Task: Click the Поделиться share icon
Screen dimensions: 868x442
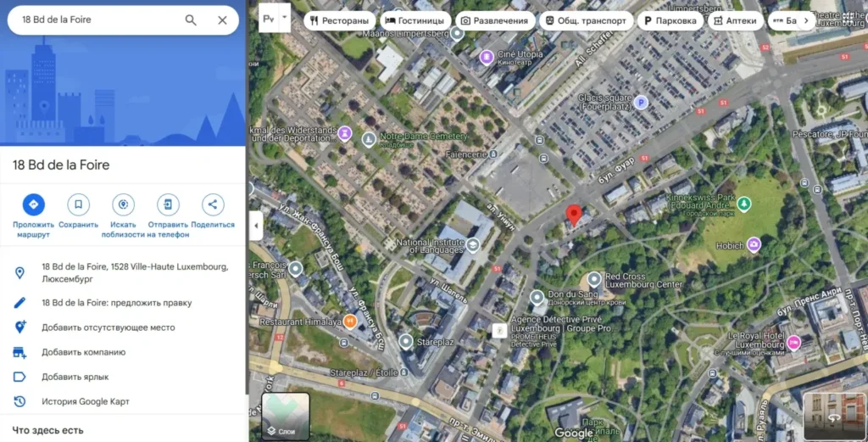Action: [x=213, y=204]
